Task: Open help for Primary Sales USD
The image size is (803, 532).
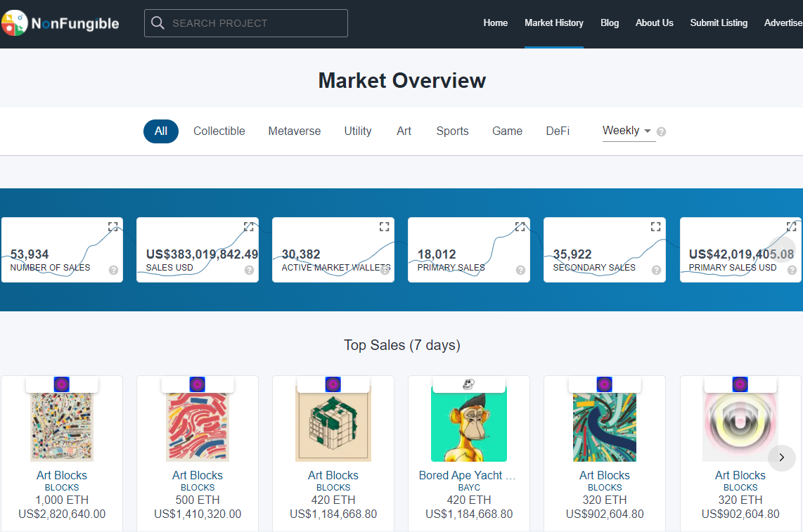Action: [x=792, y=270]
